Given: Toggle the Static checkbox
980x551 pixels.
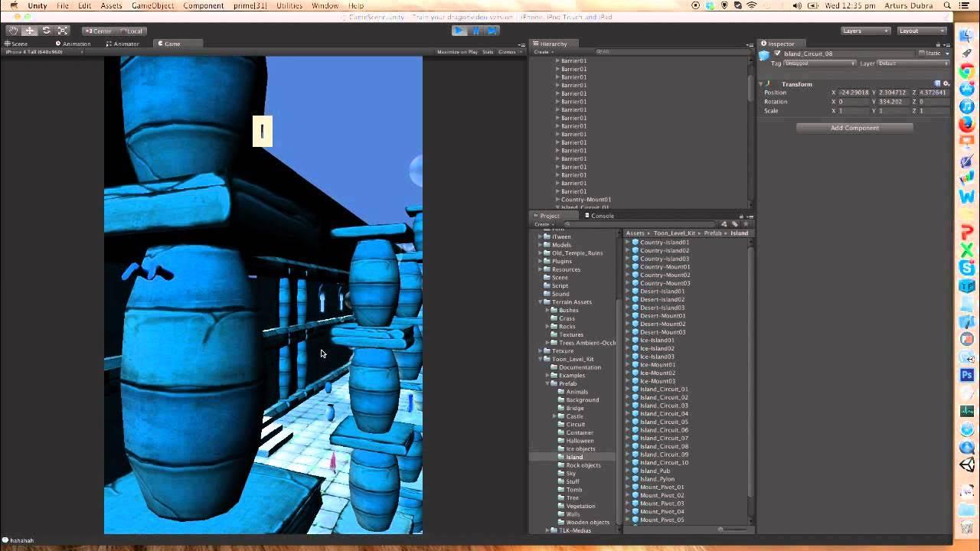Looking at the screenshot, I should (923, 54).
